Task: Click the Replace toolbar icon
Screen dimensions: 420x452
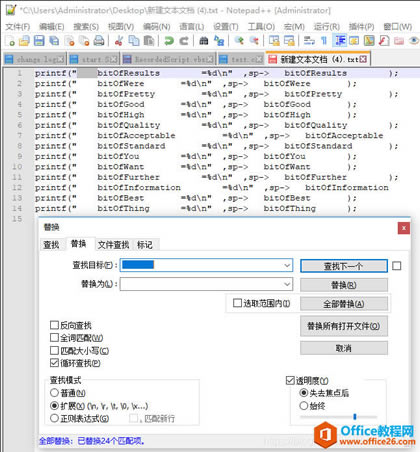Action: [219, 41]
